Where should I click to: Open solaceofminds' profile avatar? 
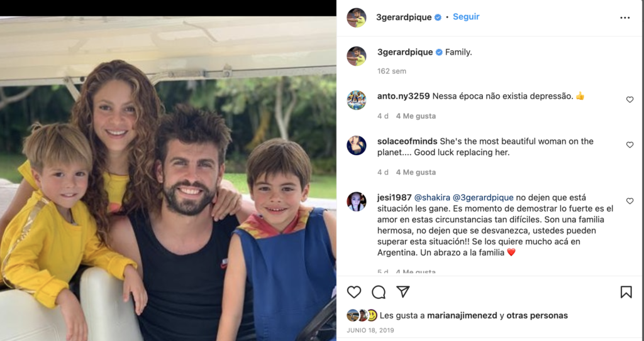point(356,145)
